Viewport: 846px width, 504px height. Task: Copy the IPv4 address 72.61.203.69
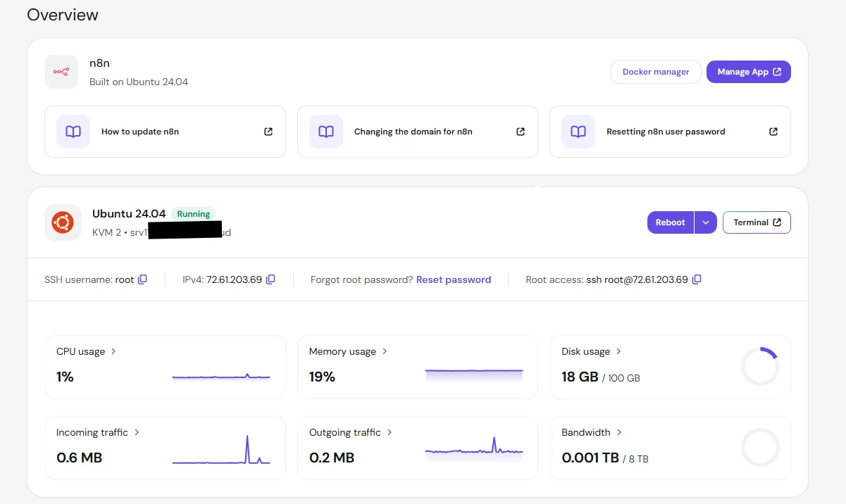270,279
